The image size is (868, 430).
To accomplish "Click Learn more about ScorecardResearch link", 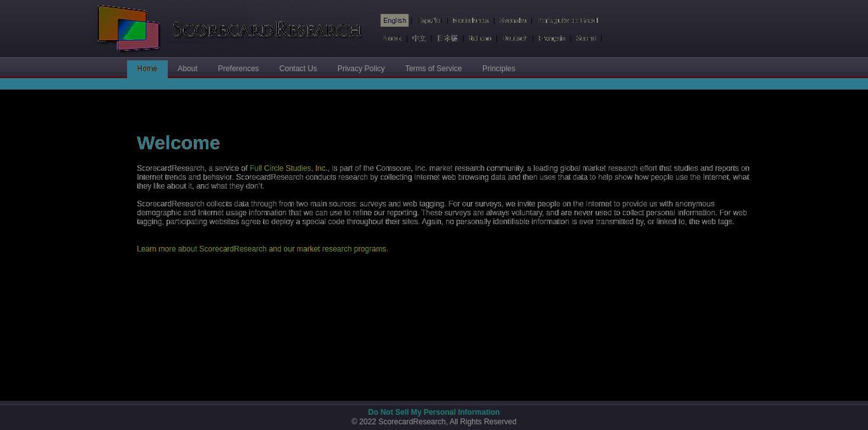I will click(x=262, y=249).
